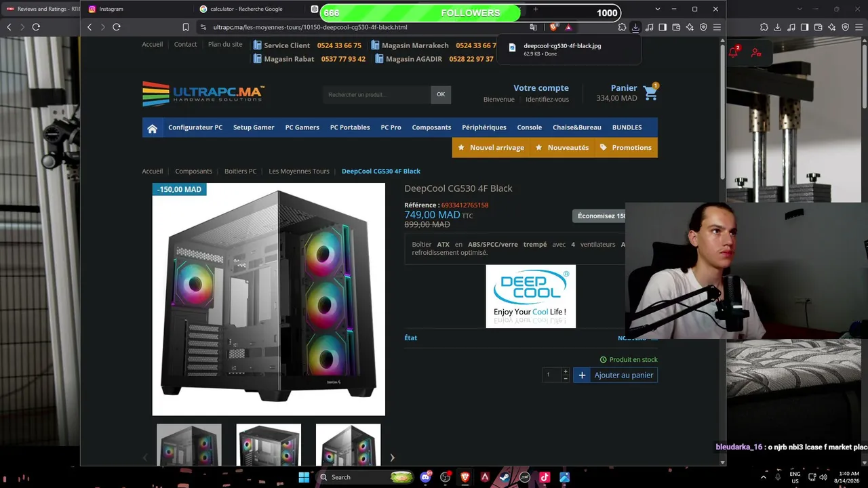Screen dimensions: 868x488
Task: Open notifications bell in background window
Action: [x=733, y=52]
